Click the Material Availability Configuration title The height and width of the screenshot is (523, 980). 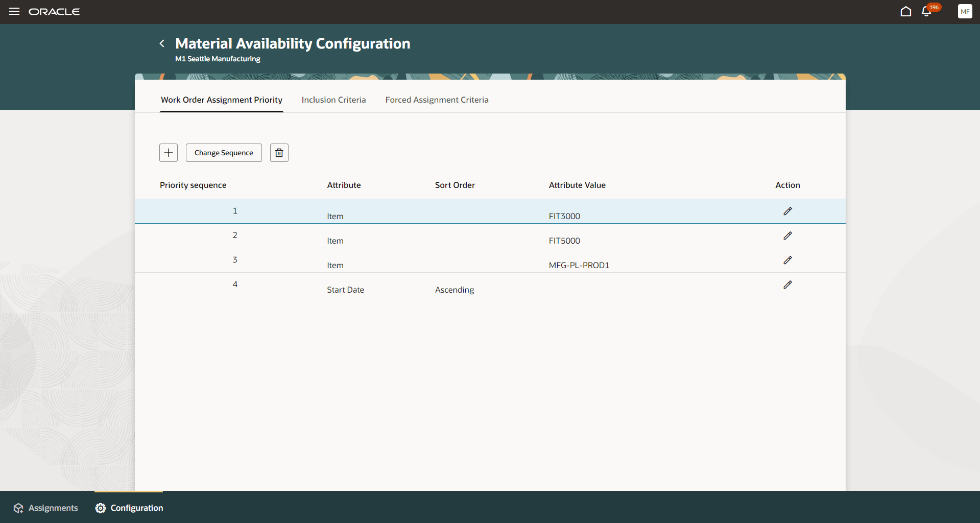pyautogui.click(x=292, y=43)
